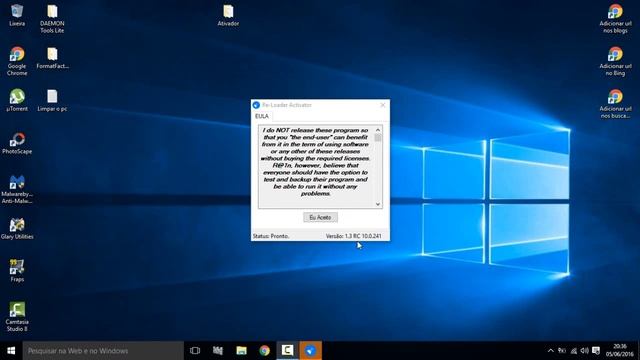Open the Fraps desktop shortcut
This screenshot has height=360, width=640.
pos(17,271)
